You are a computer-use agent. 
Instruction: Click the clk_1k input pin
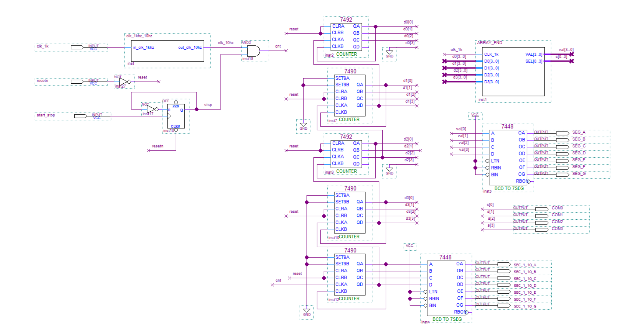point(77,47)
